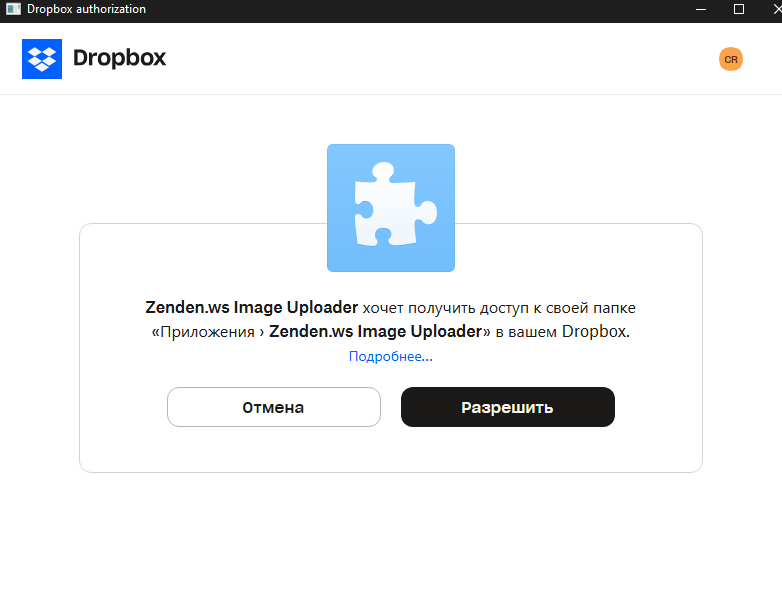Click the Разрешить button
The height and width of the screenshot is (615, 782).
point(508,407)
